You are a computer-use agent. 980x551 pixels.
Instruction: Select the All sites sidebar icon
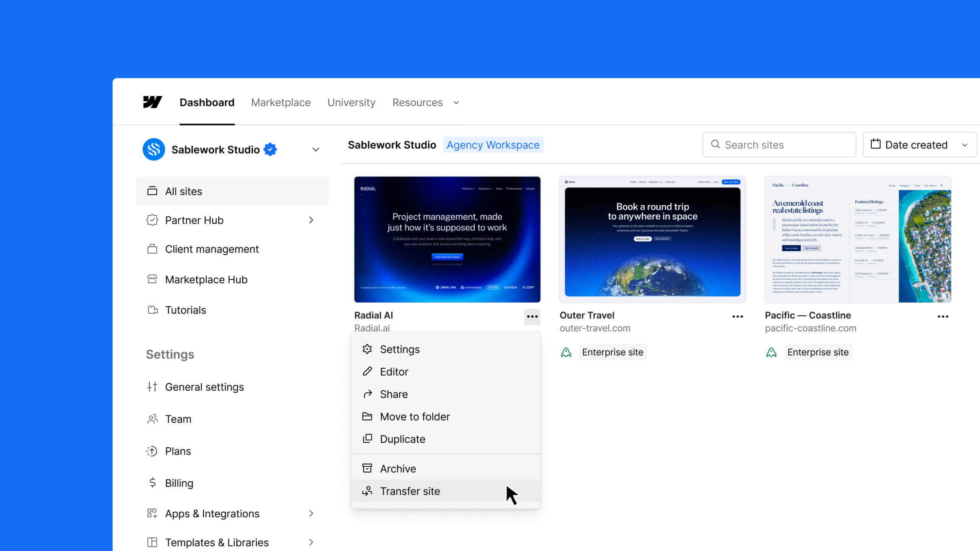(153, 191)
